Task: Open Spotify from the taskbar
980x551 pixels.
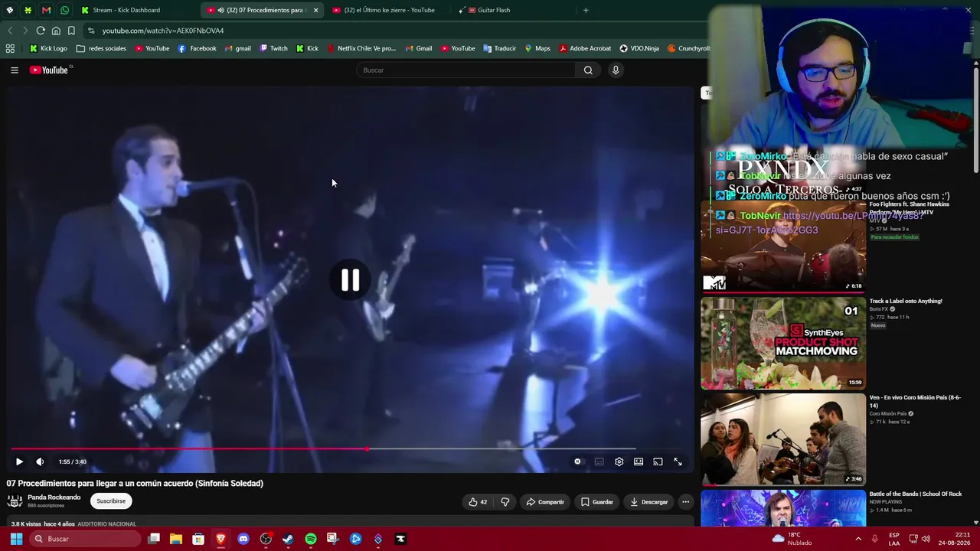Action: tap(310, 539)
